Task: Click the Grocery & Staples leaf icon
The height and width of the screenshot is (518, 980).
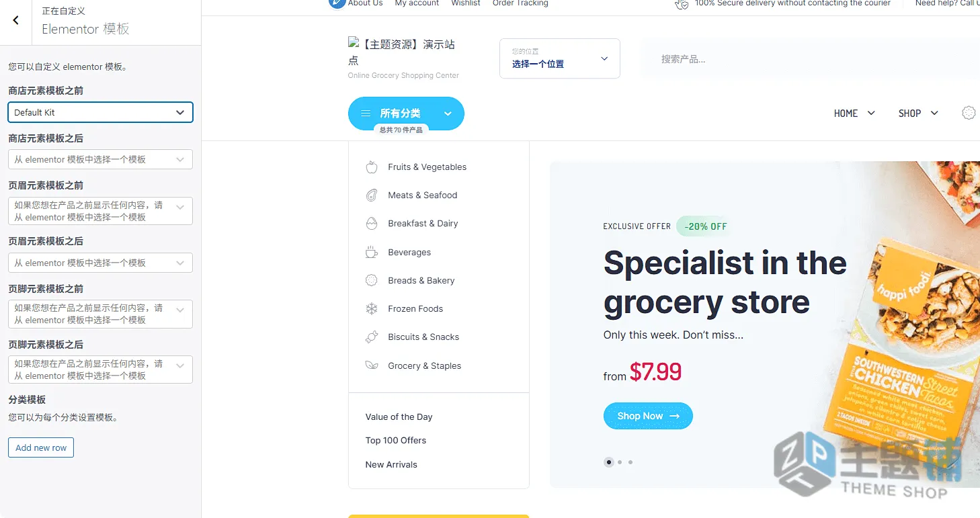Action: (x=372, y=365)
